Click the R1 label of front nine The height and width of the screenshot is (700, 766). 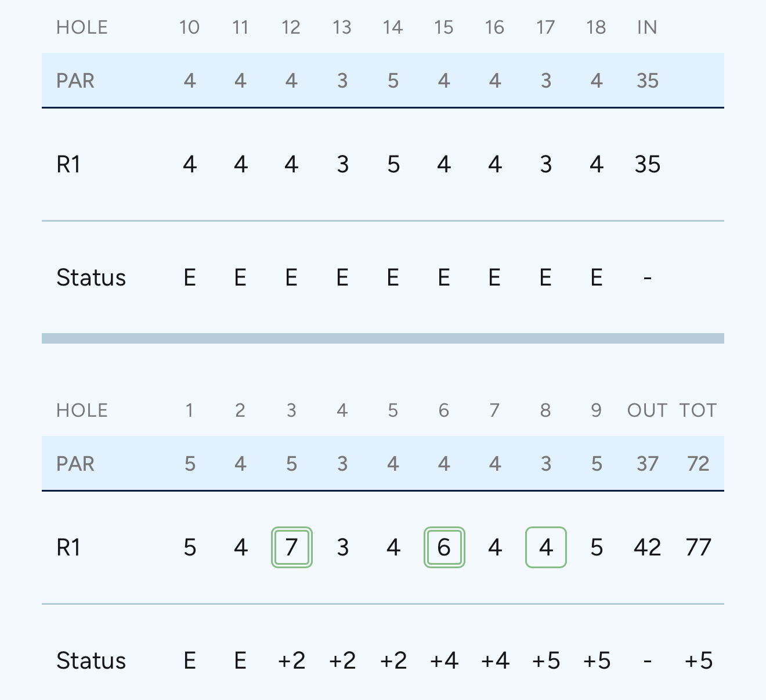click(x=68, y=547)
